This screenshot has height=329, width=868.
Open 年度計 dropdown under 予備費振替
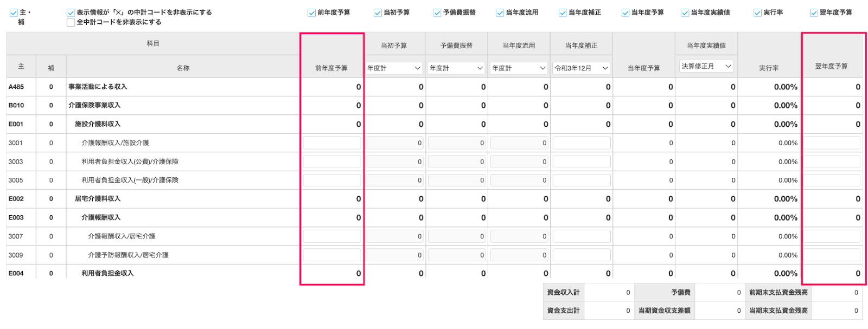[456, 68]
